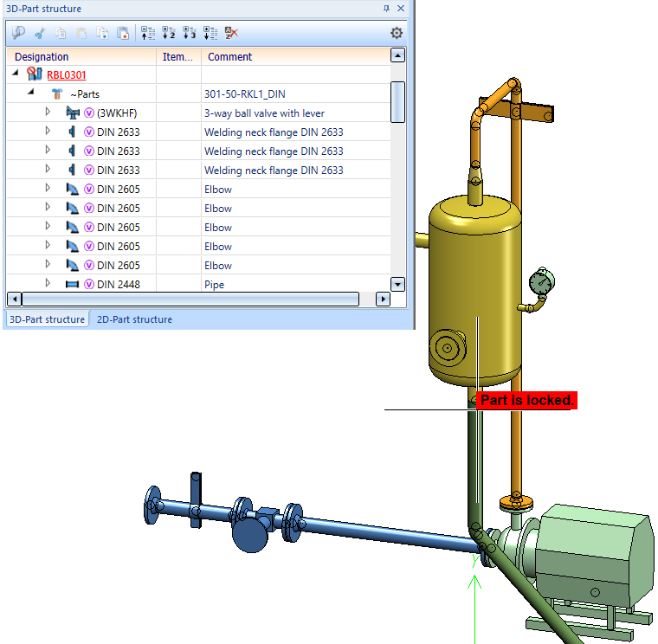
Task: Click the vertical scrollbar thumb
Action: pyautogui.click(x=397, y=102)
